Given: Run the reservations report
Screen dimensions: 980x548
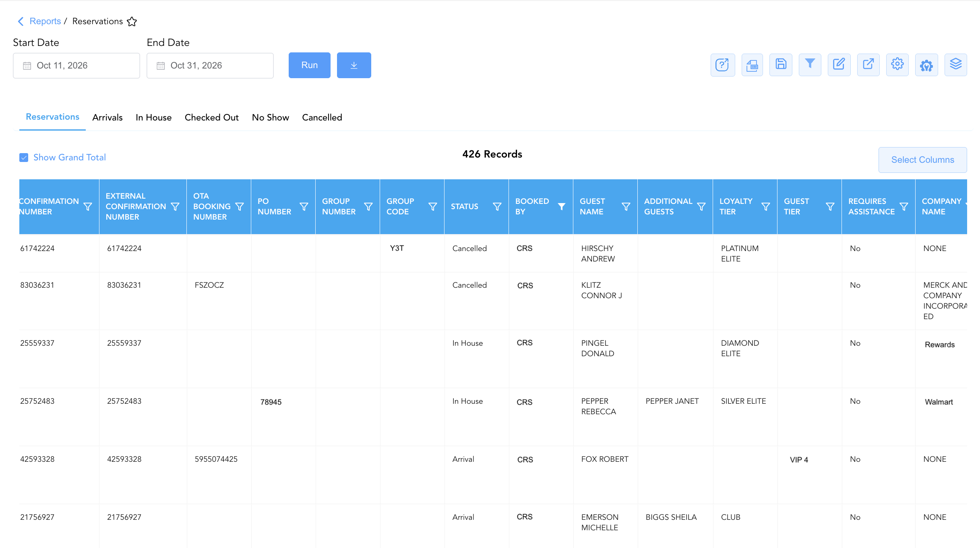Looking at the screenshot, I should [x=310, y=65].
